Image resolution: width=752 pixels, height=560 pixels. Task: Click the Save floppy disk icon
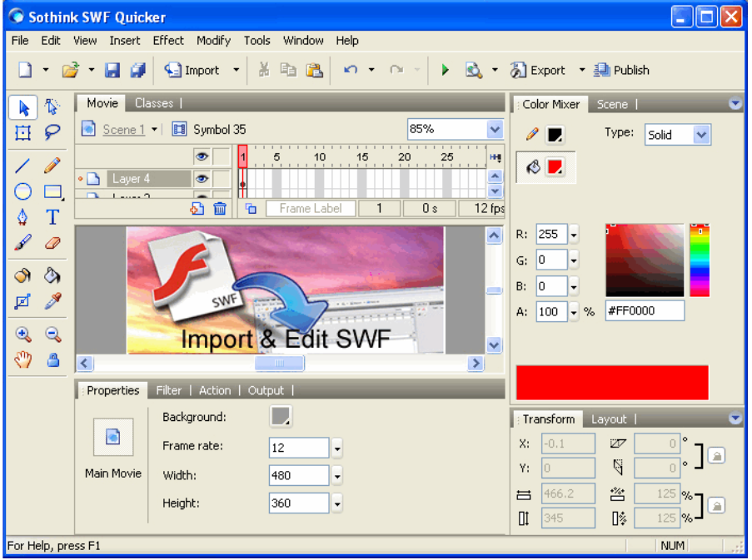coord(112,70)
